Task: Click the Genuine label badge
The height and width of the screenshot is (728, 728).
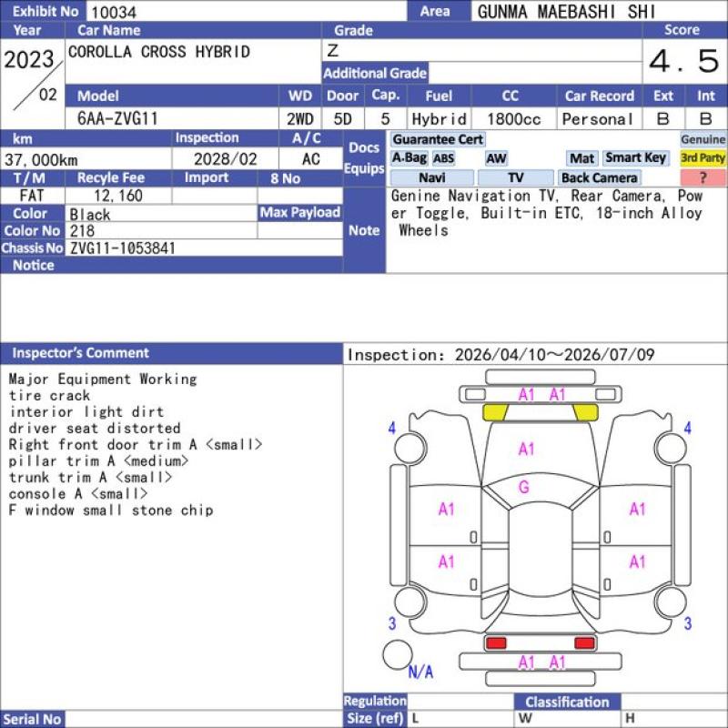Action: (x=703, y=139)
